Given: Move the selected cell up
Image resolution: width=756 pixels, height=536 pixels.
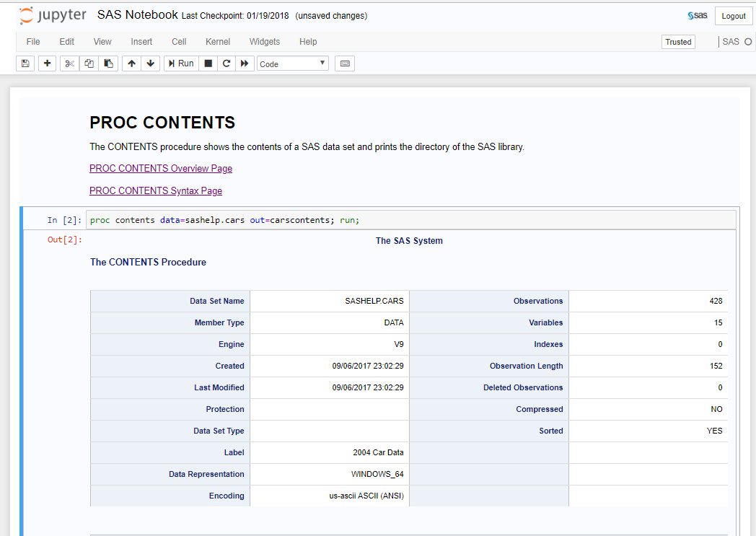Looking at the screenshot, I should [x=130, y=63].
